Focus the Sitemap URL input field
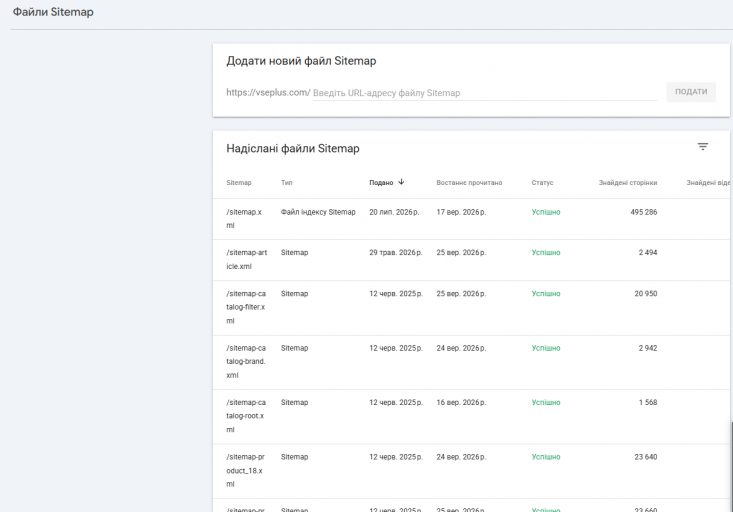The image size is (733, 512). tap(485, 93)
